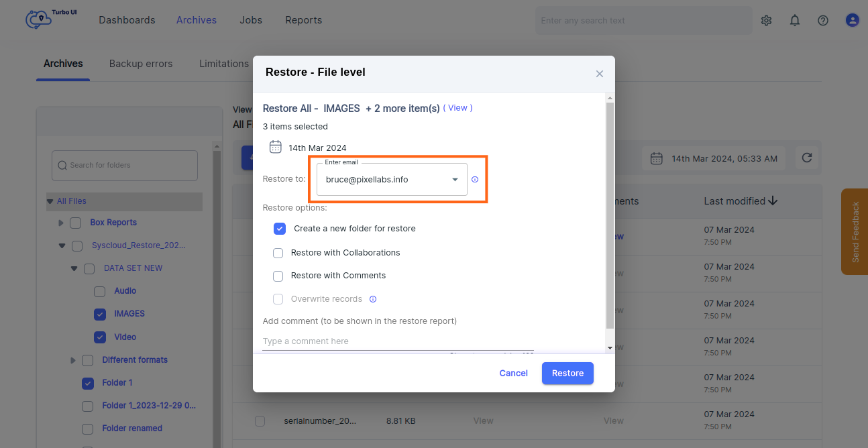Screen dimensions: 868x448
Task: Open the settings gear icon
Action: (766, 21)
